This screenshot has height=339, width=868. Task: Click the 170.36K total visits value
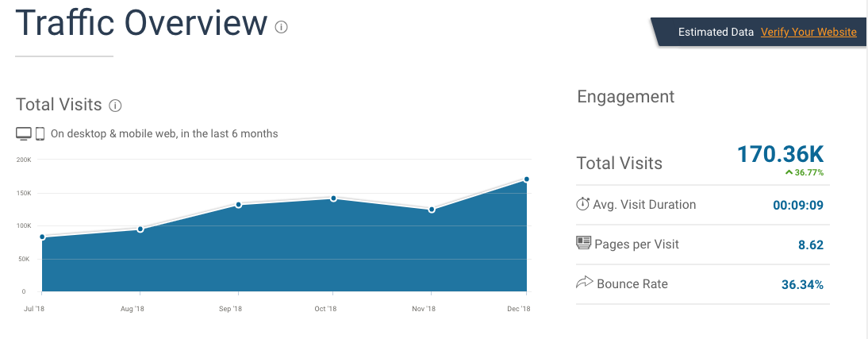click(x=780, y=154)
